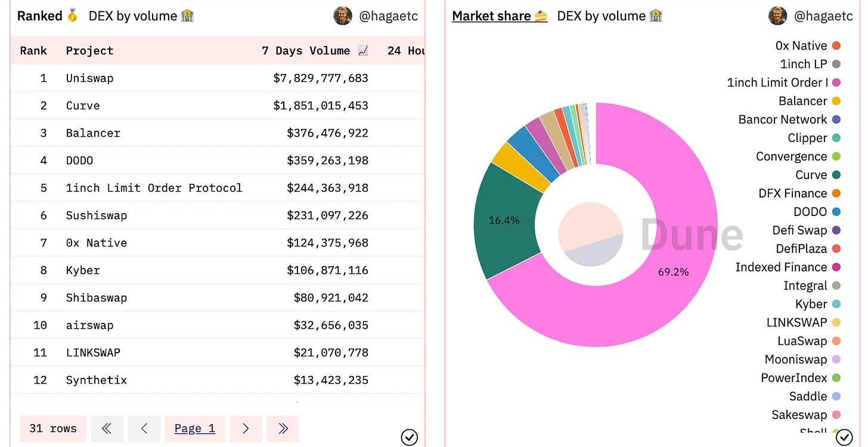Sort table by Rank column header

(x=33, y=51)
